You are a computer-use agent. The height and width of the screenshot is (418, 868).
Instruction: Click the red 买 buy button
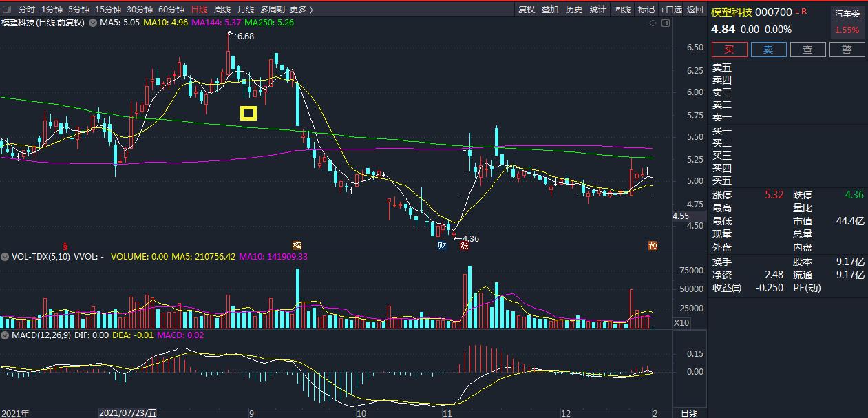click(x=729, y=50)
